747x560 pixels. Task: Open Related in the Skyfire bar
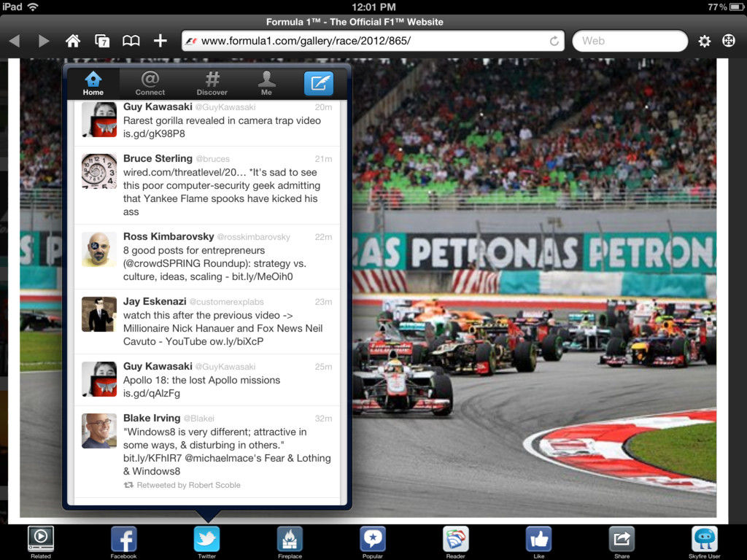pos(41,542)
